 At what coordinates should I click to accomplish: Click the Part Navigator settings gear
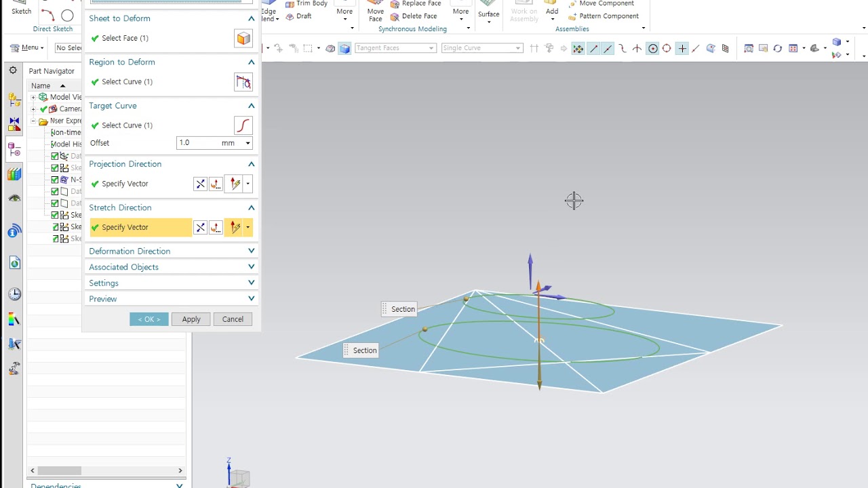tap(13, 70)
